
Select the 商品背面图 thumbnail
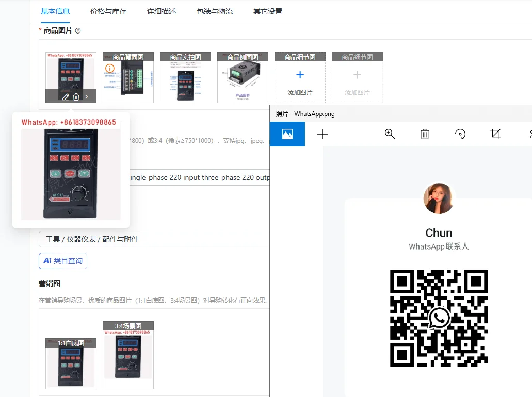coord(128,77)
